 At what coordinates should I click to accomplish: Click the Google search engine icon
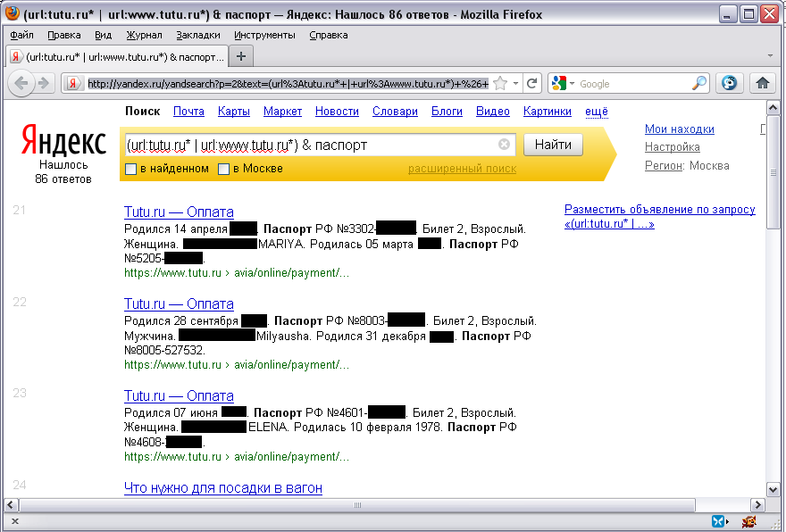(x=558, y=83)
